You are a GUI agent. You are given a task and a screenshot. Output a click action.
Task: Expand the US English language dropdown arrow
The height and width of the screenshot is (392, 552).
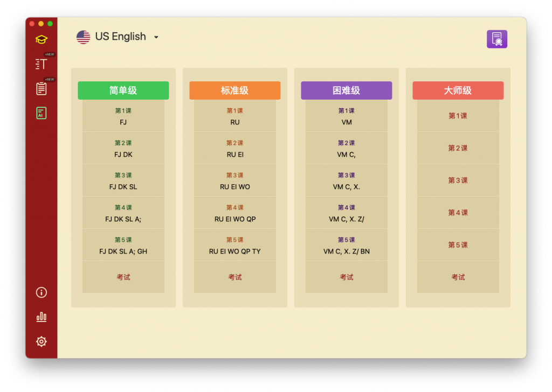(156, 37)
